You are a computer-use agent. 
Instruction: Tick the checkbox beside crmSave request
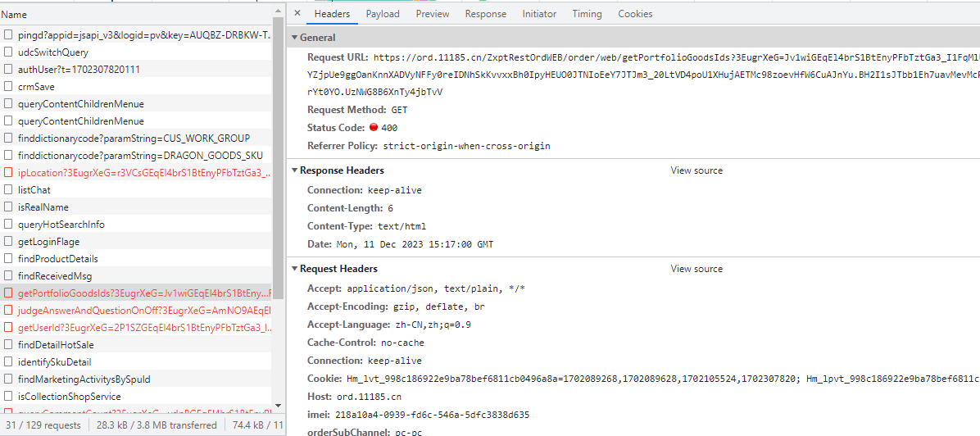coord(8,87)
